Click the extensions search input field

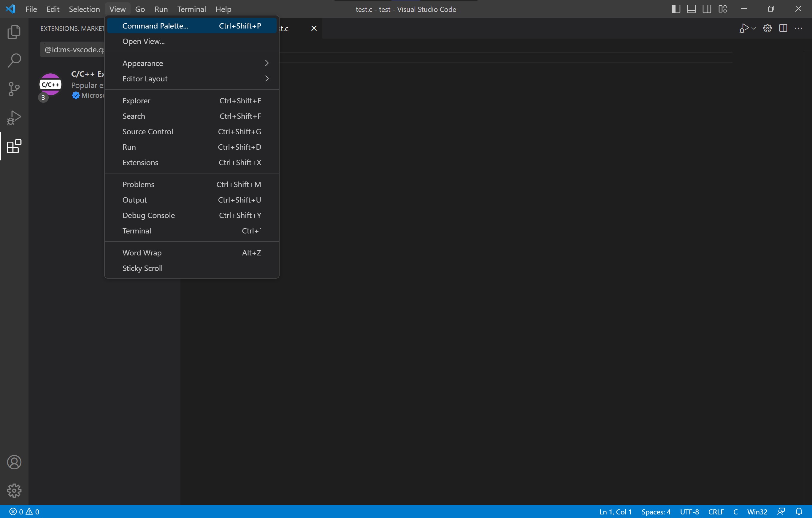point(73,50)
